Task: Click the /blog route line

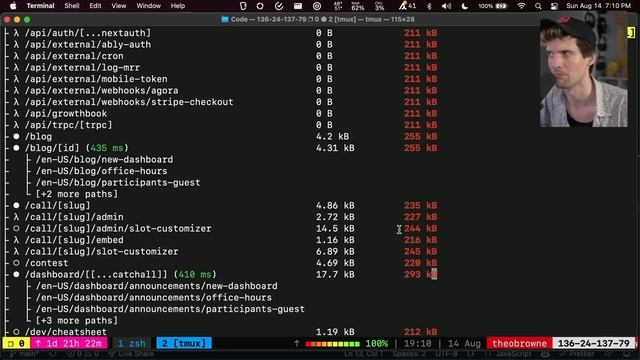Action: click(38, 136)
